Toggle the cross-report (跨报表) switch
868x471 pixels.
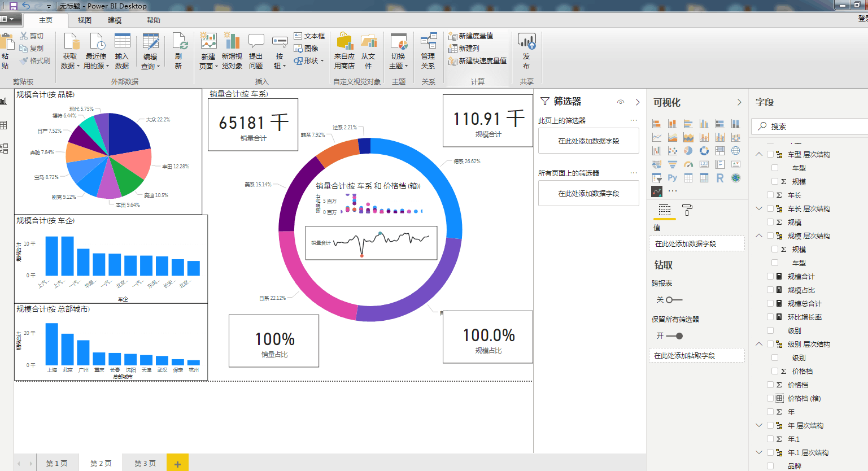click(673, 300)
